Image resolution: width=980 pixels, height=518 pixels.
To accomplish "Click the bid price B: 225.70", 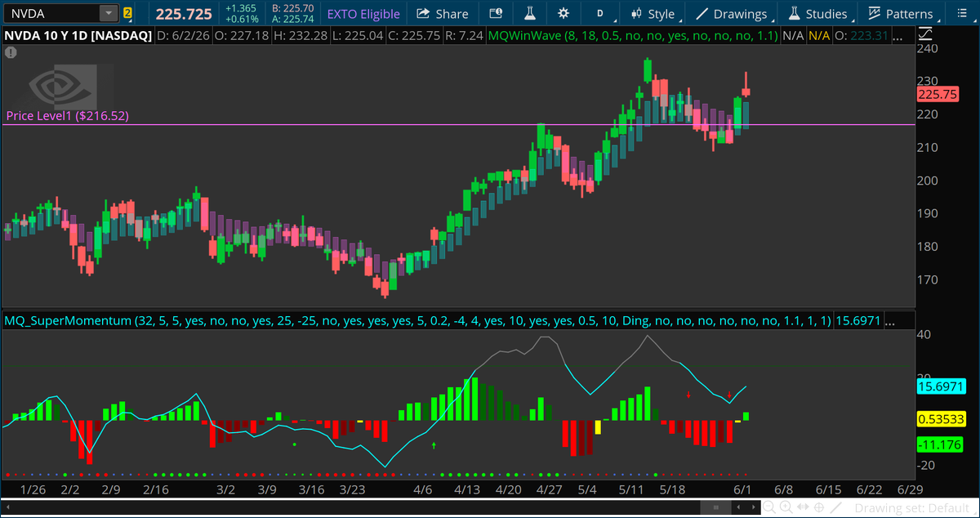I will pyautogui.click(x=294, y=8).
